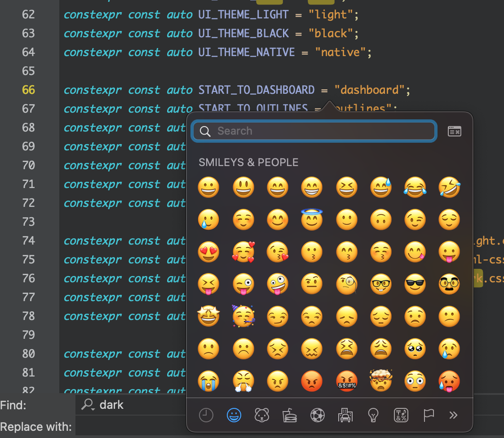
Task: Open the Find magnifier search options dropdown
Action: point(88,405)
